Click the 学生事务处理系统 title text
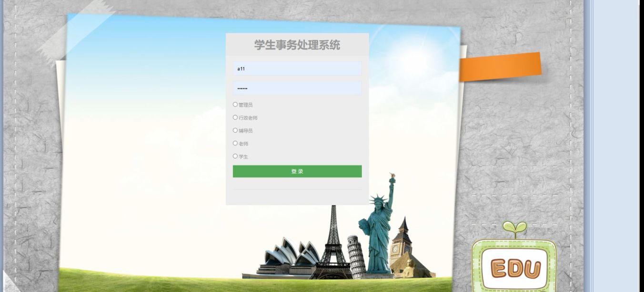 point(297,45)
